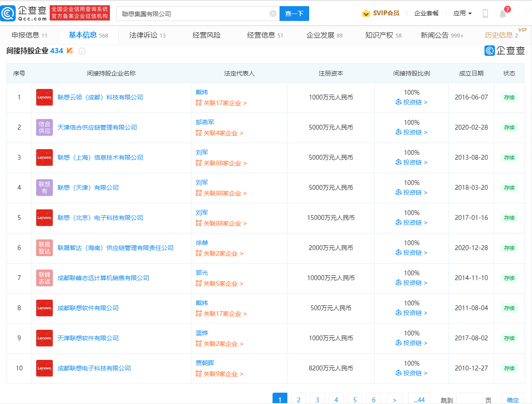
Task: Go to page 4 of results
Action: click(x=336, y=399)
